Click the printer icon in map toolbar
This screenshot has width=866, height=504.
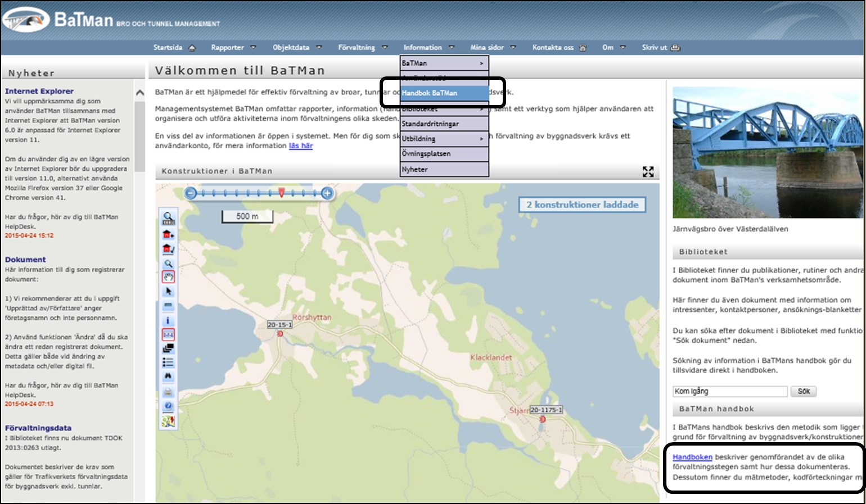point(168,392)
